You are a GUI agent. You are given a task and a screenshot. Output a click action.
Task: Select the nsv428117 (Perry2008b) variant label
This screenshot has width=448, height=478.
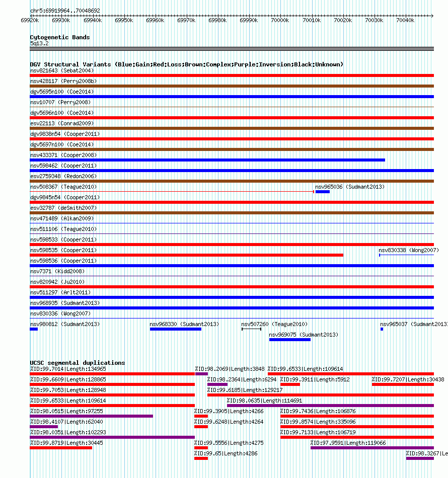point(63,81)
